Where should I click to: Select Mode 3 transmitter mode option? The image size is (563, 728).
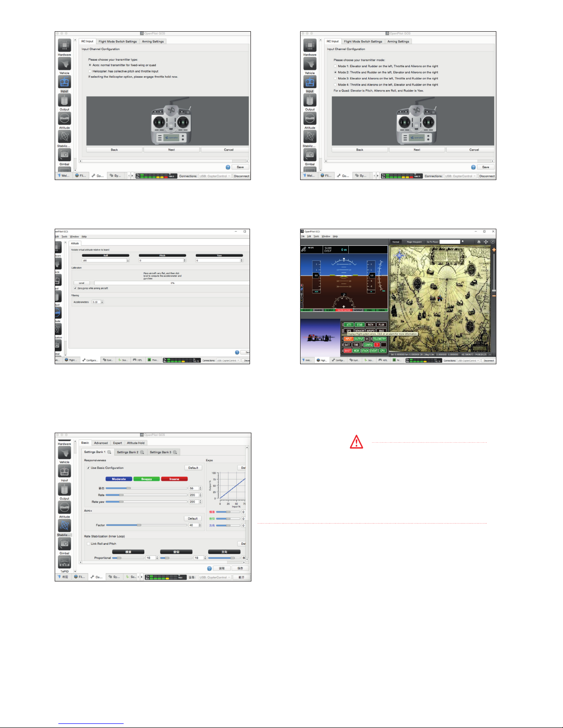(336, 79)
